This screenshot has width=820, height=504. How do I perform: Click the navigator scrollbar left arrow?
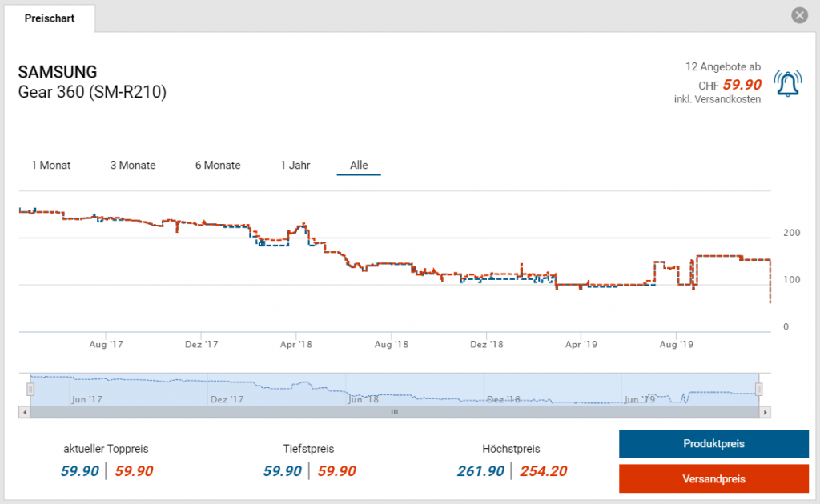pos(24,412)
